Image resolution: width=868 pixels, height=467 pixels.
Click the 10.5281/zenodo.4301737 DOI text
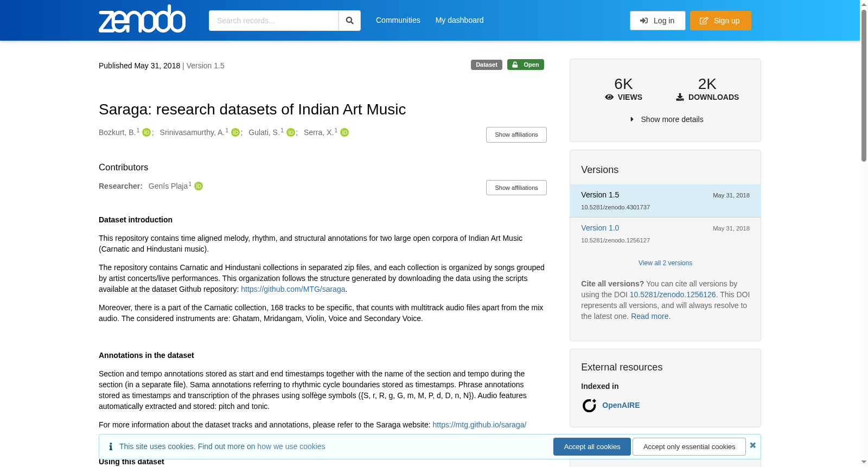coord(615,207)
